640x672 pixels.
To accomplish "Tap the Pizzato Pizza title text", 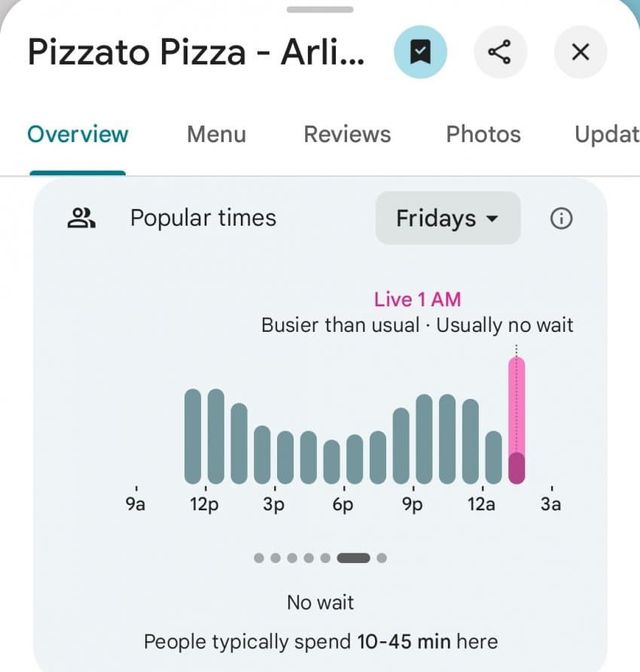I will [196, 52].
